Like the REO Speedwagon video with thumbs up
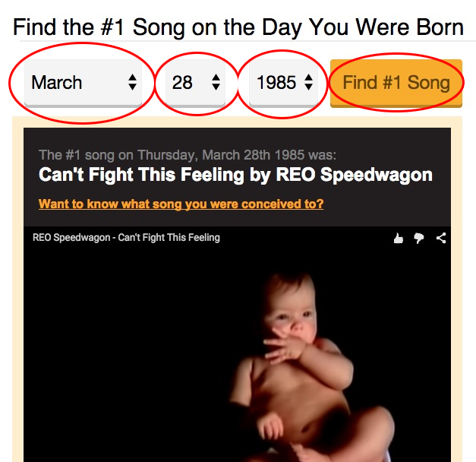Viewport: 476px width, 462px height. 398,238
